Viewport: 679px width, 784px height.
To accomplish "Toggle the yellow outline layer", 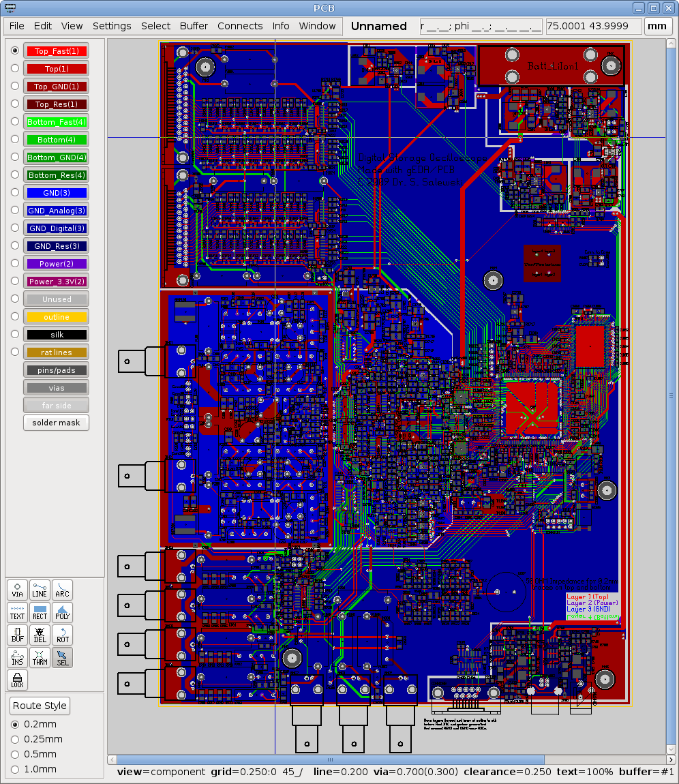I will (x=55, y=316).
